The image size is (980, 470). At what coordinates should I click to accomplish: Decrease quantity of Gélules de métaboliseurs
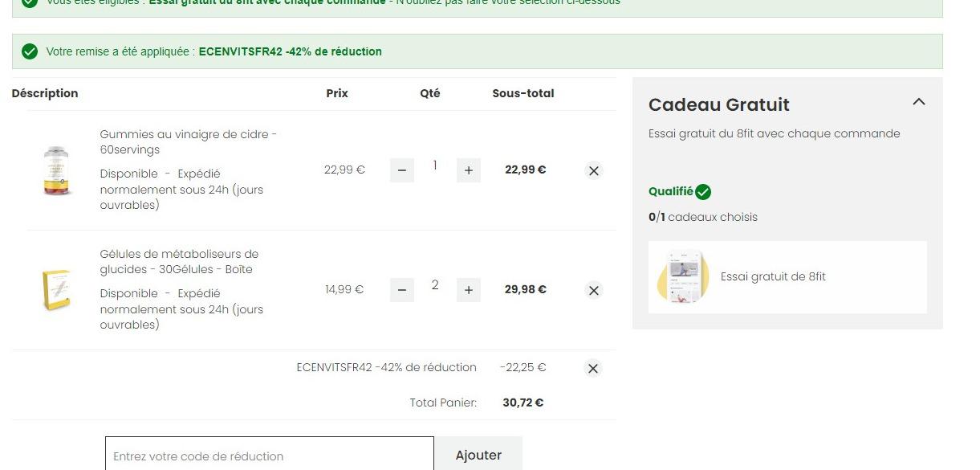(402, 290)
